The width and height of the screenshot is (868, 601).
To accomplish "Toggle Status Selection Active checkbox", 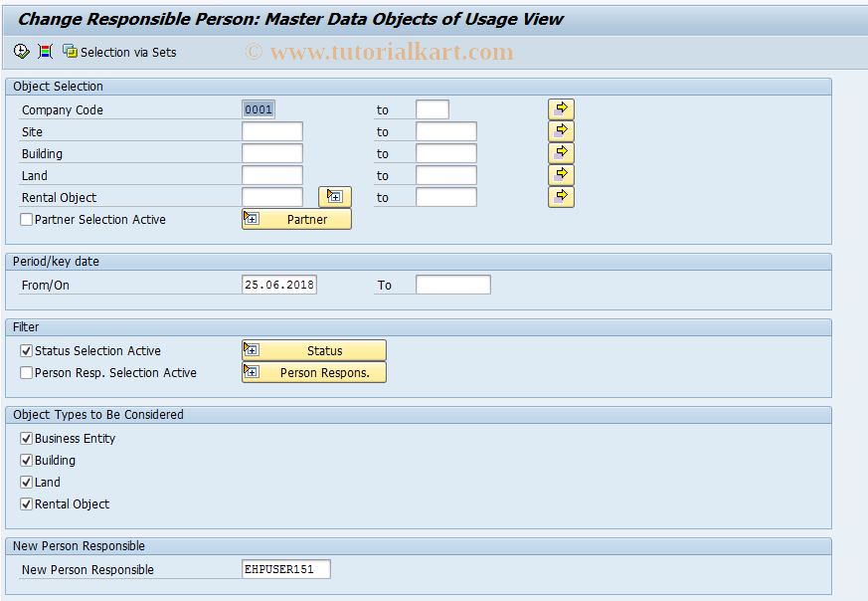I will tap(26, 350).
